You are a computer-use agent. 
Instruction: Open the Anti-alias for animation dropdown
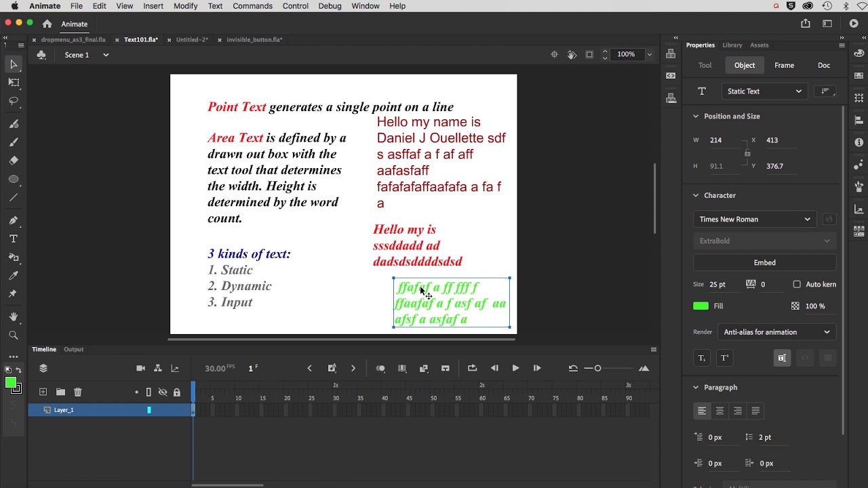pos(776,332)
